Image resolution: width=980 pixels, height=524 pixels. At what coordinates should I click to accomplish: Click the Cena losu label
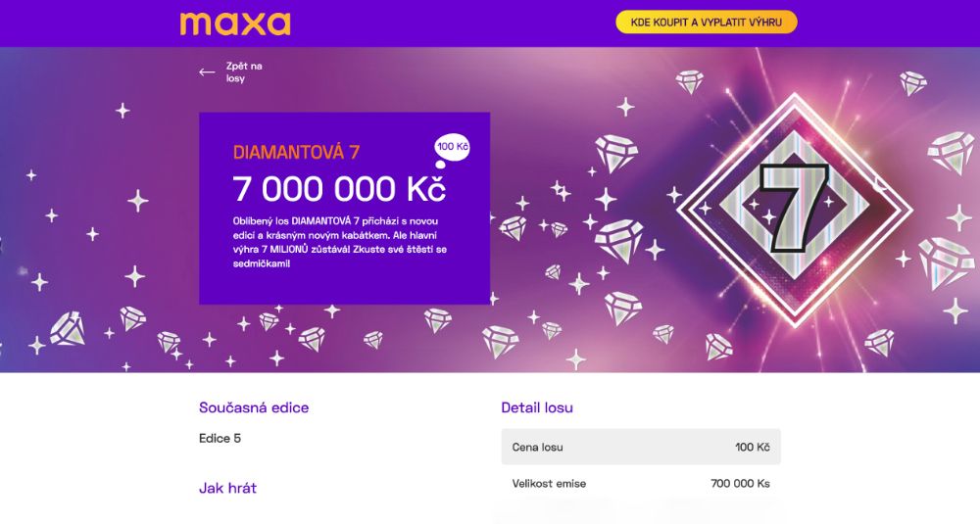[x=537, y=448]
